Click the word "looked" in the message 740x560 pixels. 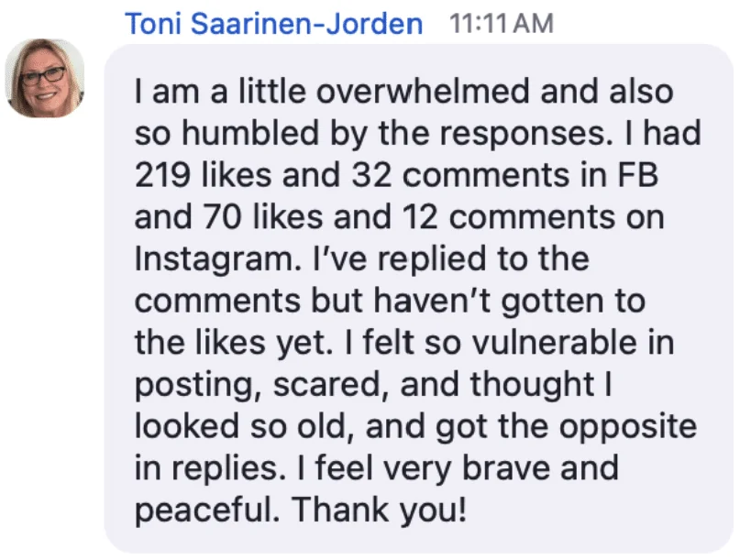coord(191,427)
